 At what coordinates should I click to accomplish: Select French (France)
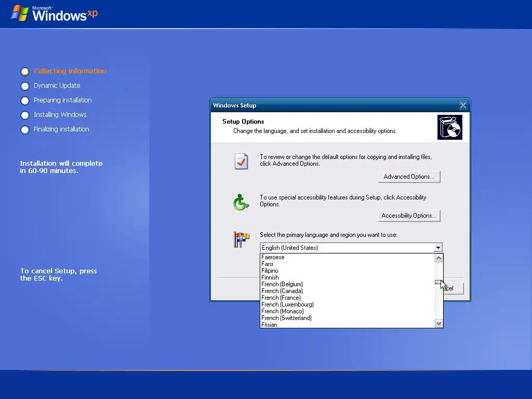348,298
